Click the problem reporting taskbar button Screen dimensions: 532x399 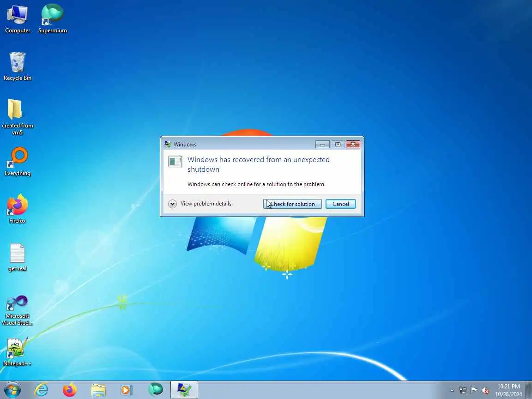click(x=184, y=390)
